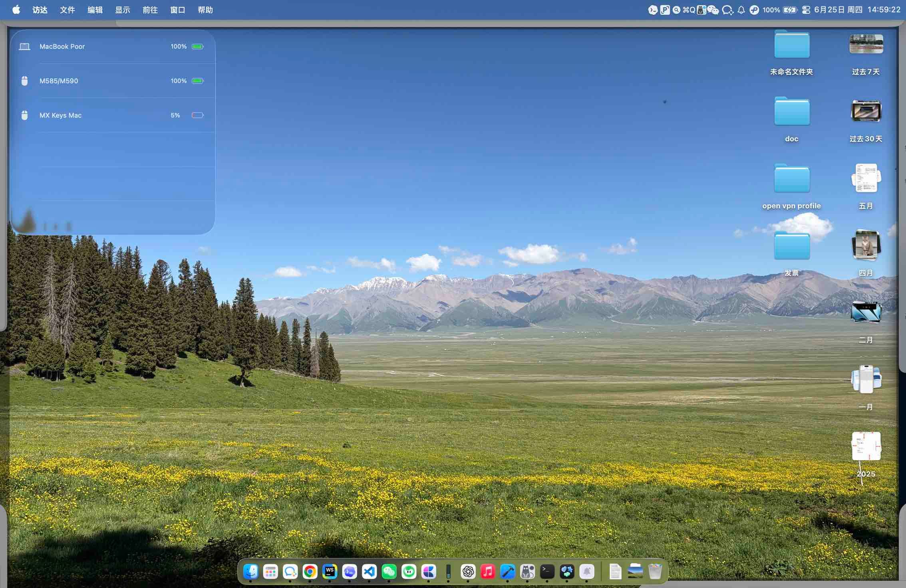Click the WeChat menu bar icon
The height and width of the screenshot is (588, 906).
tap(713, 10)
